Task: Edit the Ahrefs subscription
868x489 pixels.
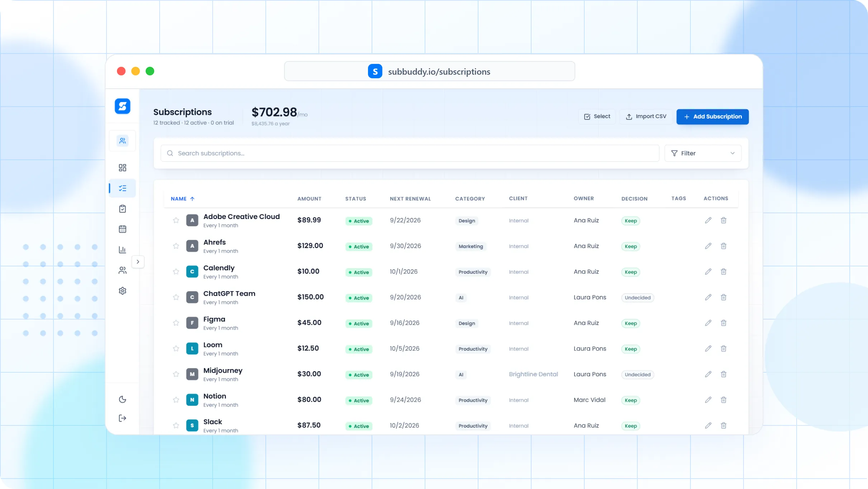Action: (x=708, y=246)
